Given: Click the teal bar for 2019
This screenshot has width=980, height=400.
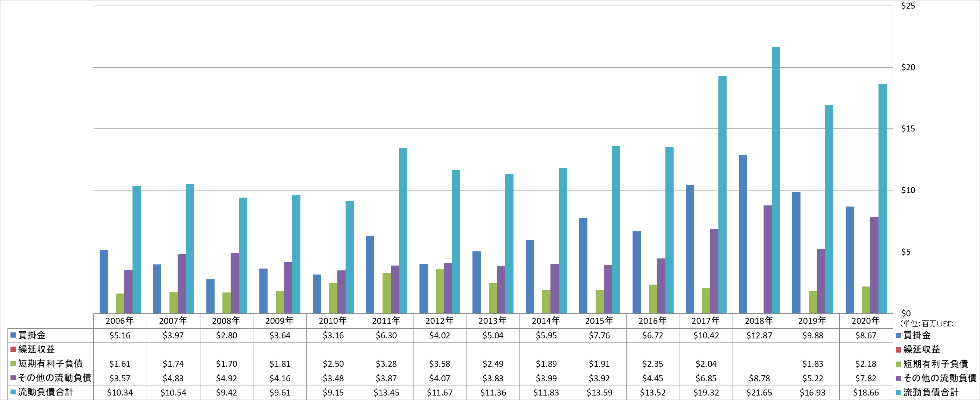Looking at the screenshot, I should [829, 209].
